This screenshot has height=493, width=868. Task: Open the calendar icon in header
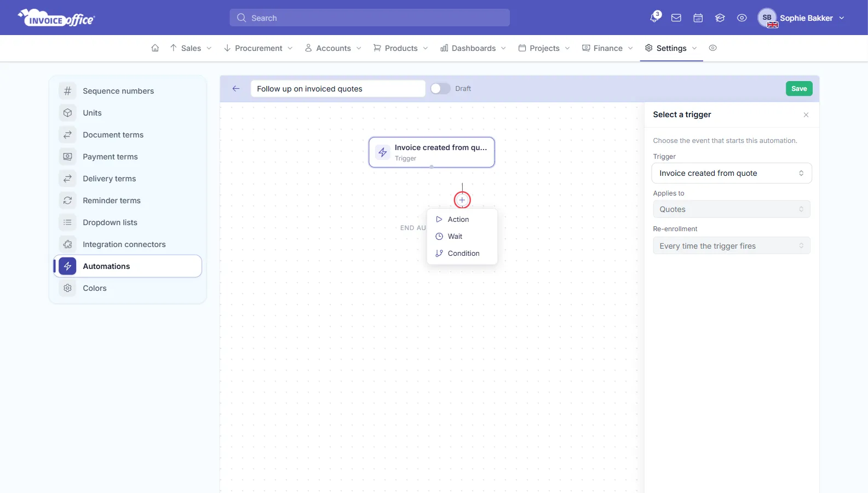click(x=698, y=18)
